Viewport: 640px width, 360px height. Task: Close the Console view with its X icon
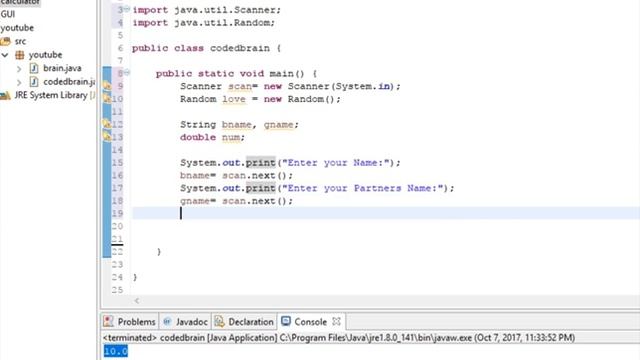[336, 322]
